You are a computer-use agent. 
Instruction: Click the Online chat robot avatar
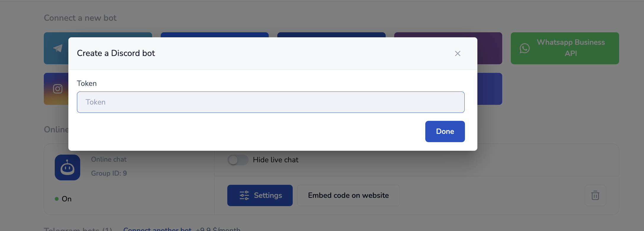point(67,168)
